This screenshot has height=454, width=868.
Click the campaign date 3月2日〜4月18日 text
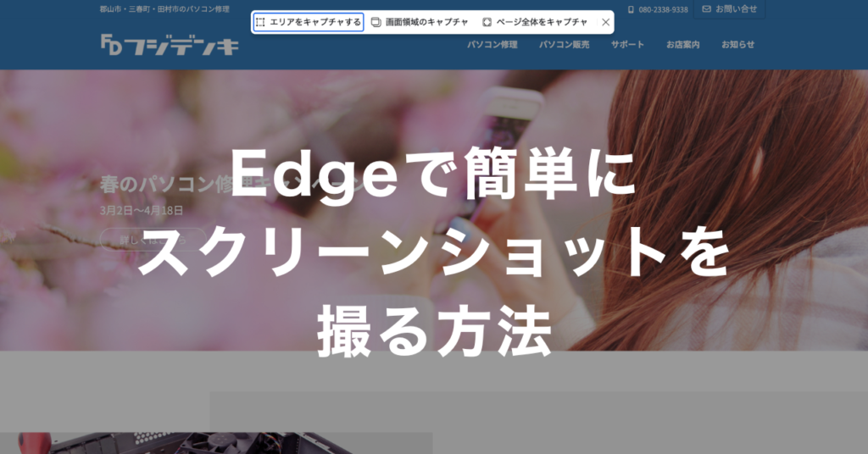click(x=142, y=210)
